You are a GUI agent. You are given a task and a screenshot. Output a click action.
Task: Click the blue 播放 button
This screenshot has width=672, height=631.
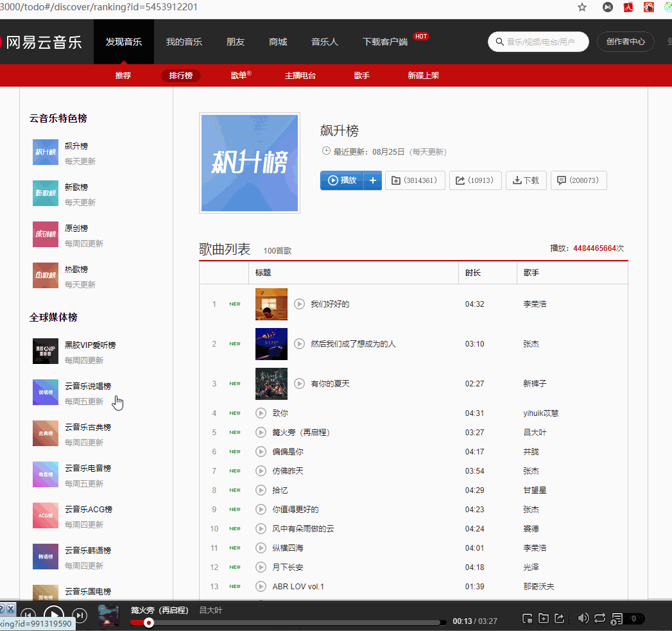pos(341,180)
